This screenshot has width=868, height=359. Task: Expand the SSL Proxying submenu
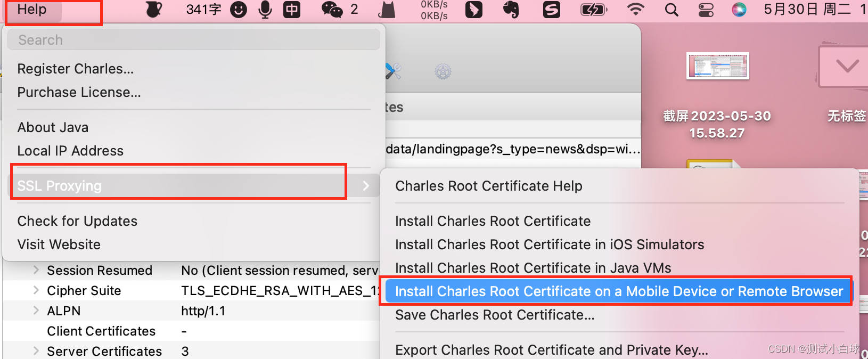[194, 186]
